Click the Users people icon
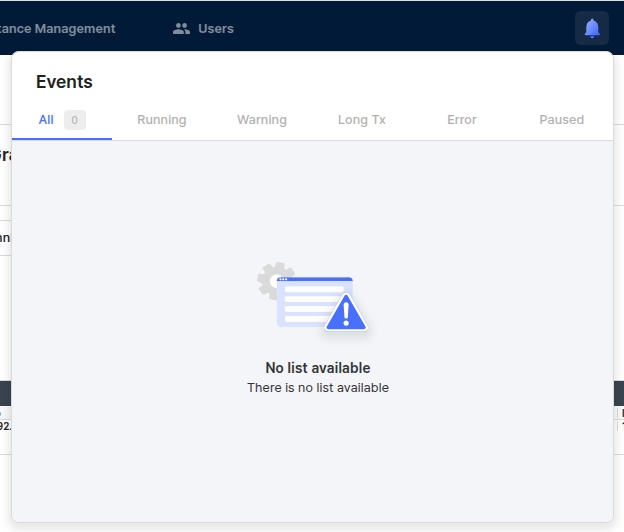 [x=181, y=29]
